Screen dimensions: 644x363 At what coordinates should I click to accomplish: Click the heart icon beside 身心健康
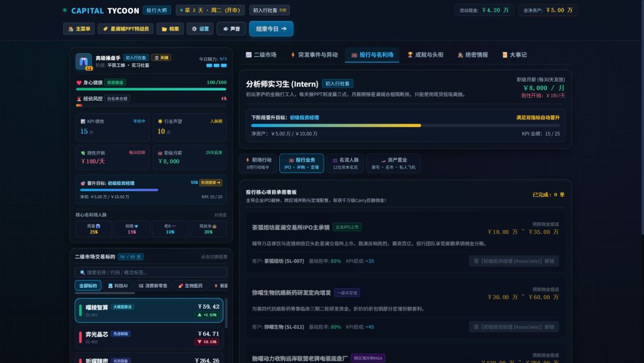coord(79,82)
